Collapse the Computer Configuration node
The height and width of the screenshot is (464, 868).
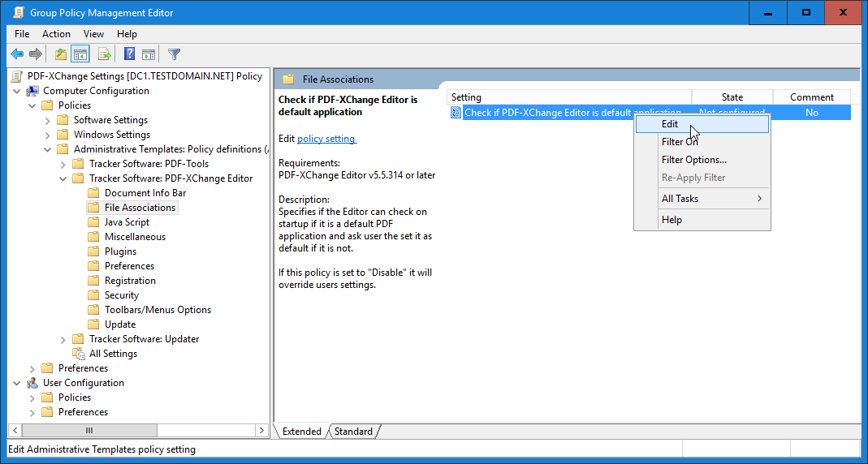[16, 91]
